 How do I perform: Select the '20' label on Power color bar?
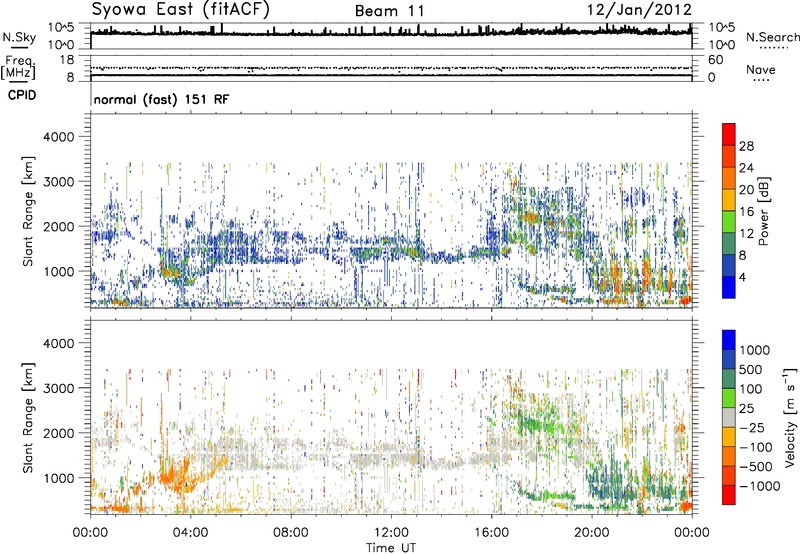pyautogui.click(x=746, y=190)
